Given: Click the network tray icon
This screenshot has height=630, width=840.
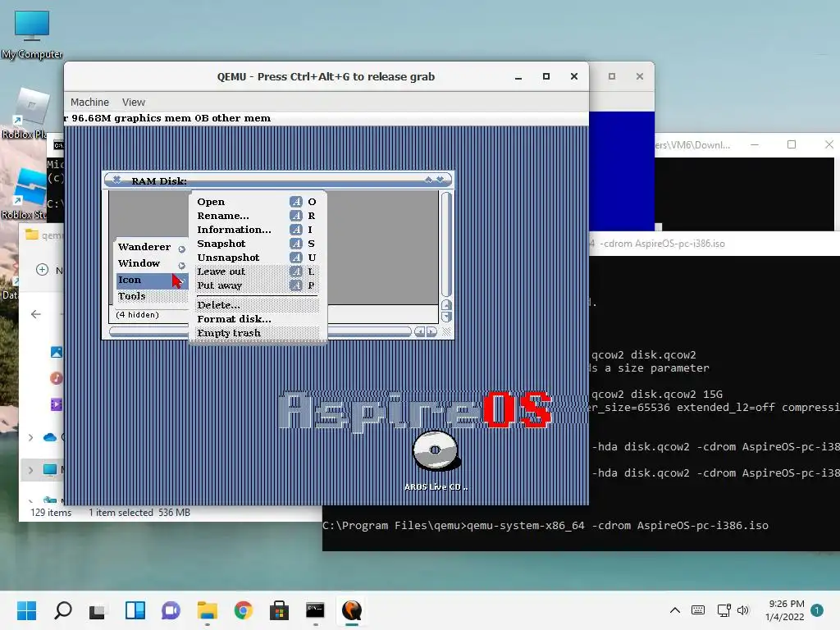Looking at the screenshot, I should [724, 610].
